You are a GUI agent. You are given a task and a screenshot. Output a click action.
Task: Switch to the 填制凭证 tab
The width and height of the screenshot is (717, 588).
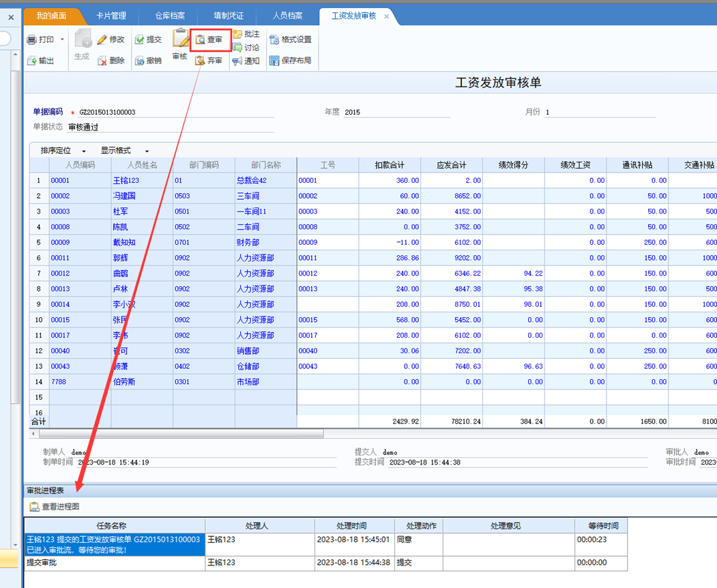click(229, 16)
